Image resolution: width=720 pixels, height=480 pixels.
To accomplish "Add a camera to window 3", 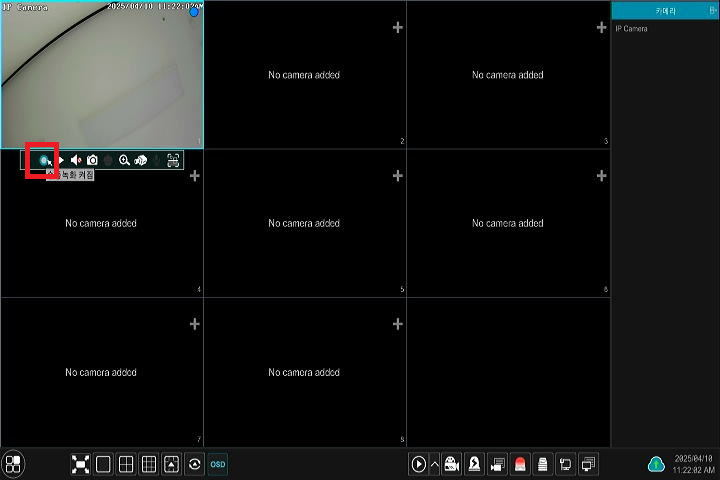I will (x=601, y=28).
